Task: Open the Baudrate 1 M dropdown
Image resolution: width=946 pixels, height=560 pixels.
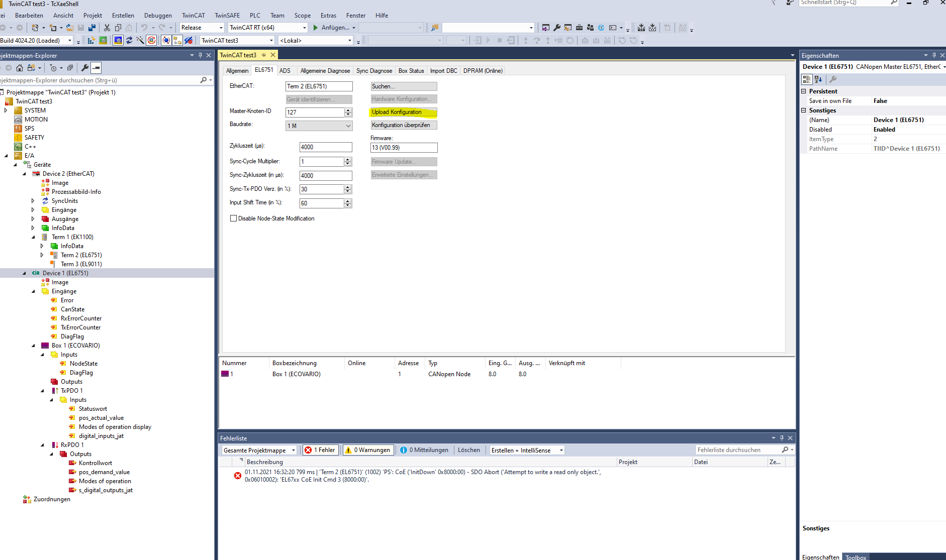Action: tap(319, 126)
